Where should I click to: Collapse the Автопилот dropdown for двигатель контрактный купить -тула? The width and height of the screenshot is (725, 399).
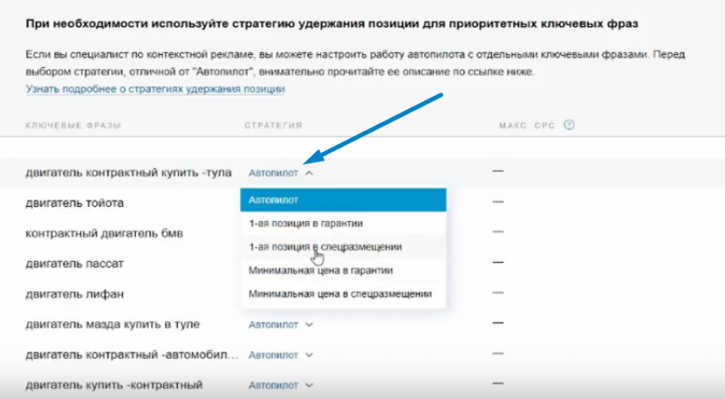click(281, 173)
